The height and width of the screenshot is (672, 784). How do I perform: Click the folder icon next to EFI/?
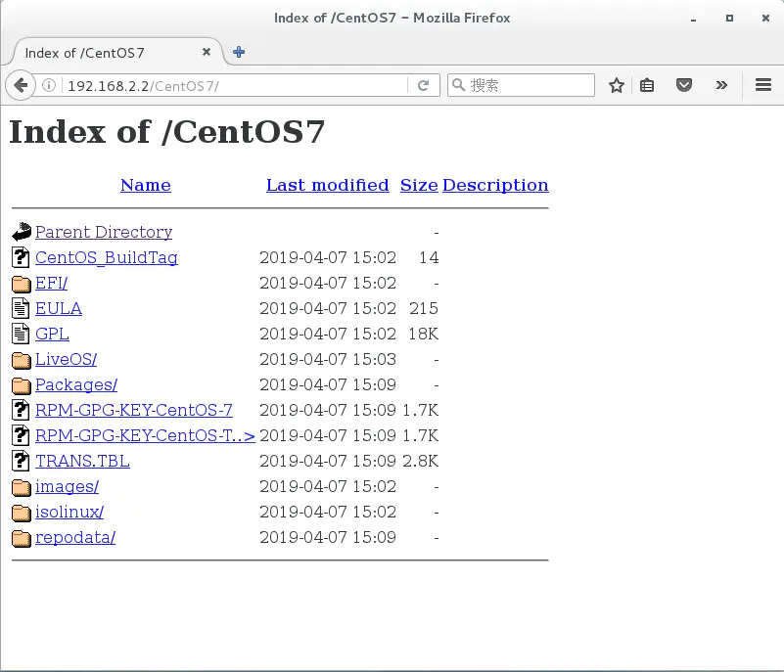click(x=21, y=284)
